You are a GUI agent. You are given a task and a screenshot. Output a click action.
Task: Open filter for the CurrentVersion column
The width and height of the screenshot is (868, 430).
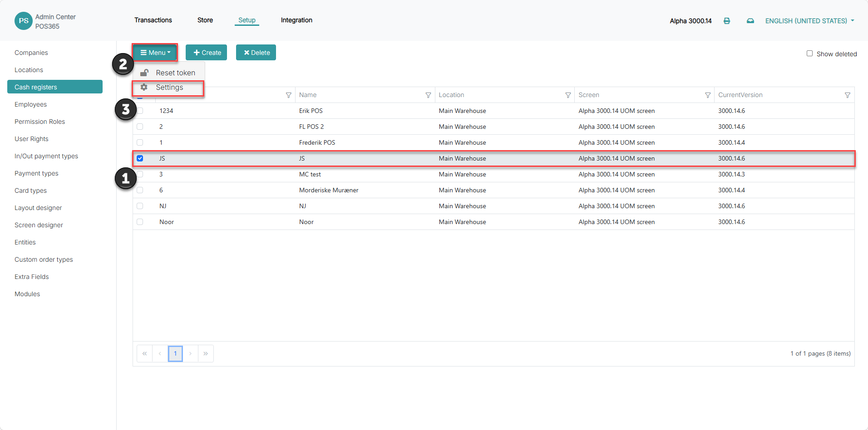tap(848, 95)
